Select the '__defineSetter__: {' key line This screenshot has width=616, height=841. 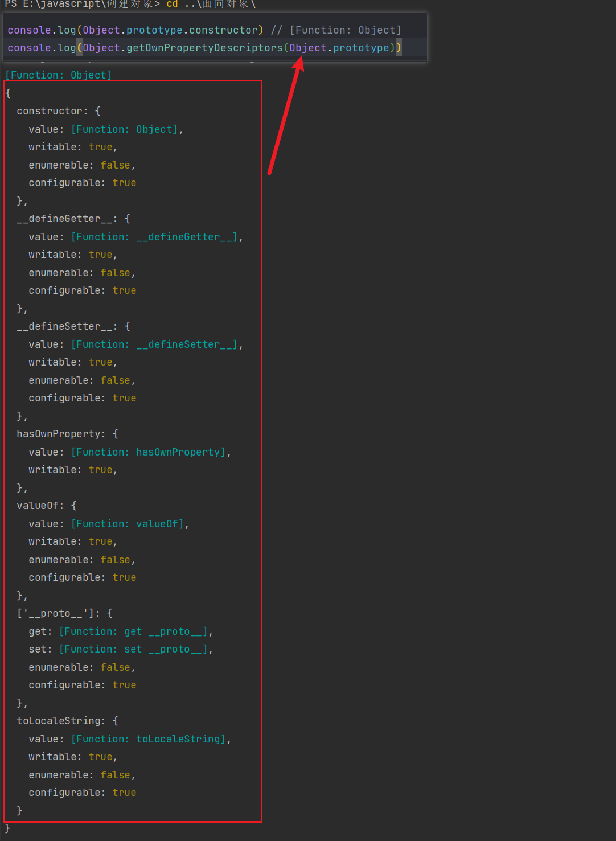click(x=73, y=326)
